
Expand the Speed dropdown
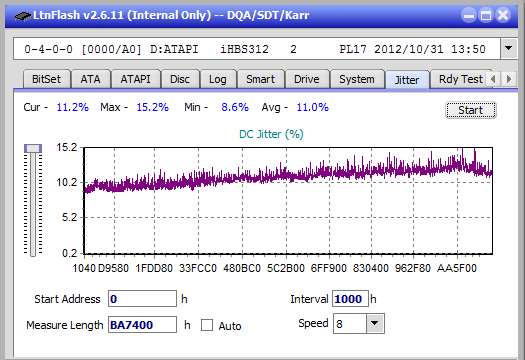pyautogui.click(x=375, y=324)
